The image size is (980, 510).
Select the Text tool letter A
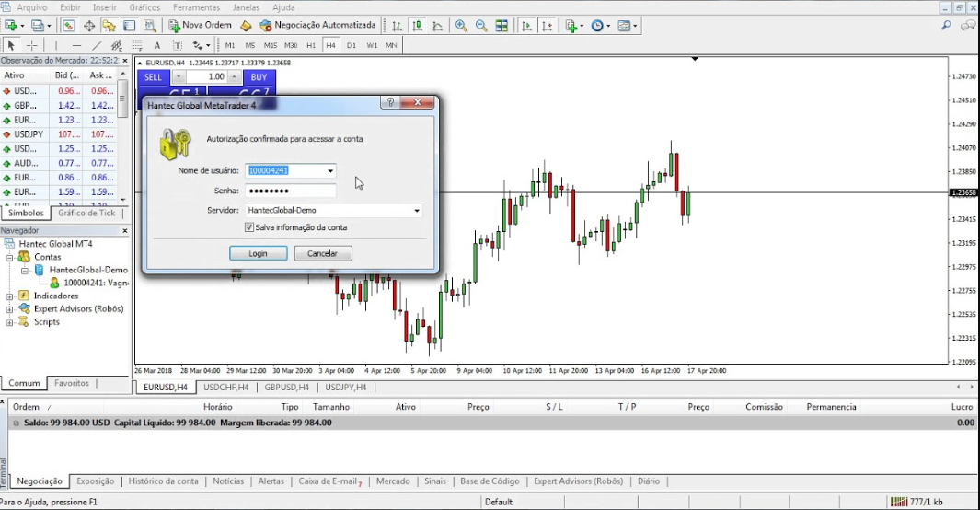(x=156, y=45)
